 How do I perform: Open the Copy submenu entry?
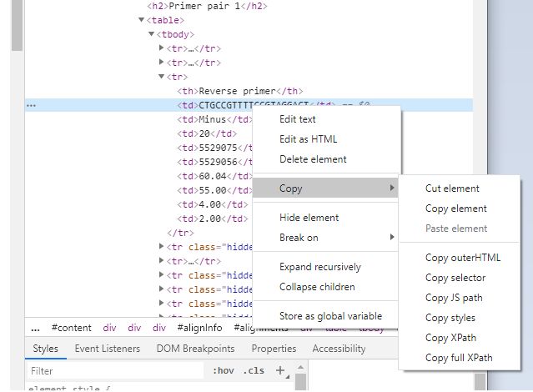(325, 188)
